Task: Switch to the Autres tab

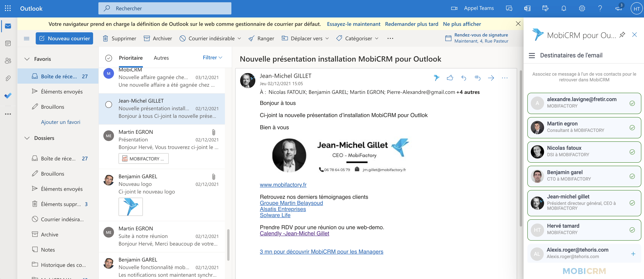Action: click(161, 58)
